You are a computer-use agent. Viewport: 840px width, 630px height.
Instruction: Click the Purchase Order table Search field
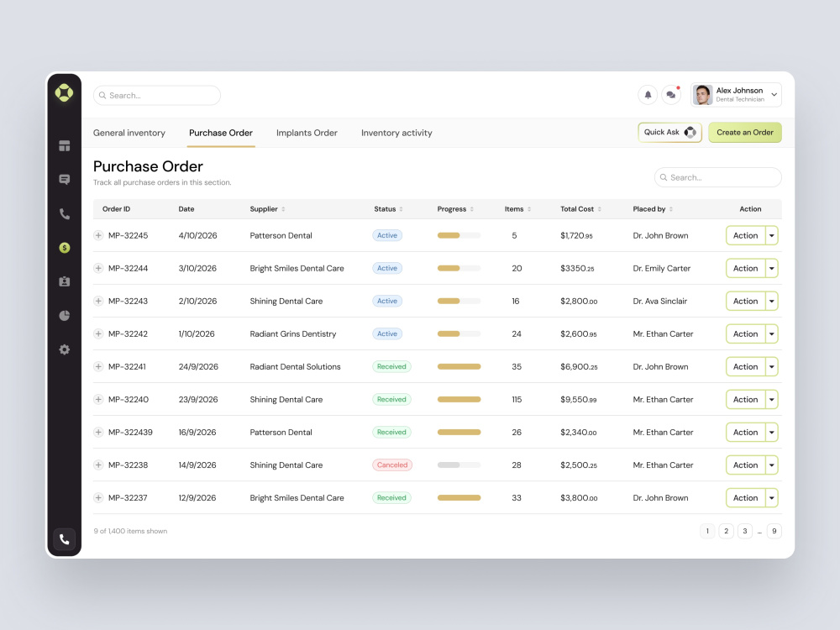pos(718,177)
